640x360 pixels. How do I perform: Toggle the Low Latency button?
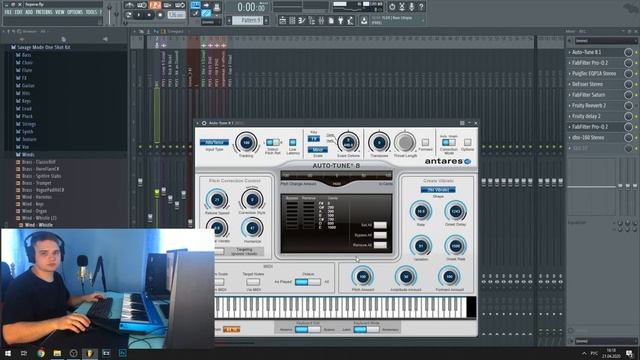tap(293, 142)
